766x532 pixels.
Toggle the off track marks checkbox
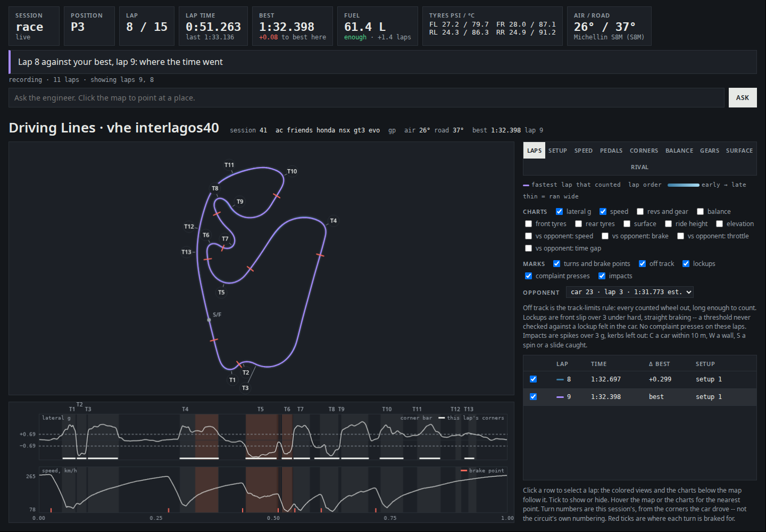click(x=642, y=264)
